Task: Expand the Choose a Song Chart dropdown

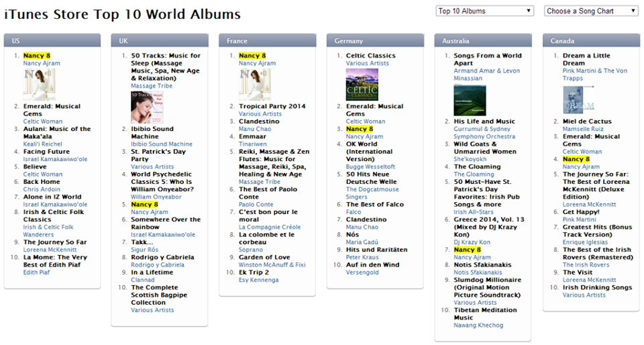Action: click(591, 11)
